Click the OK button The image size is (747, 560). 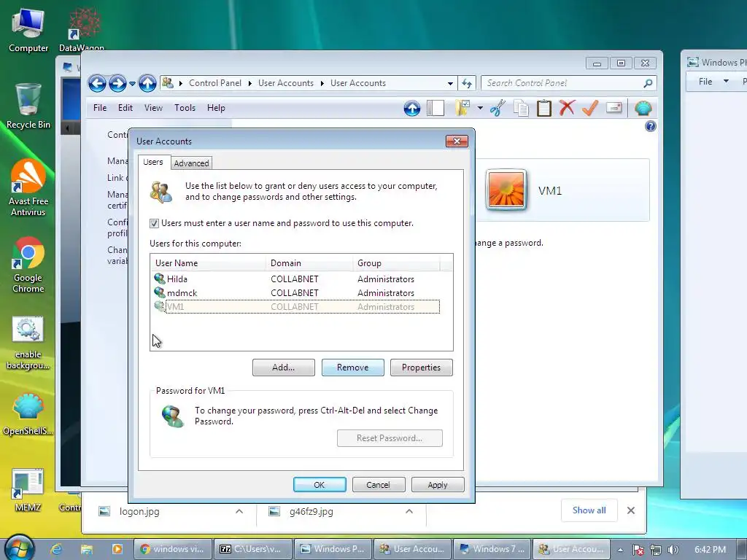pos(320,485)
